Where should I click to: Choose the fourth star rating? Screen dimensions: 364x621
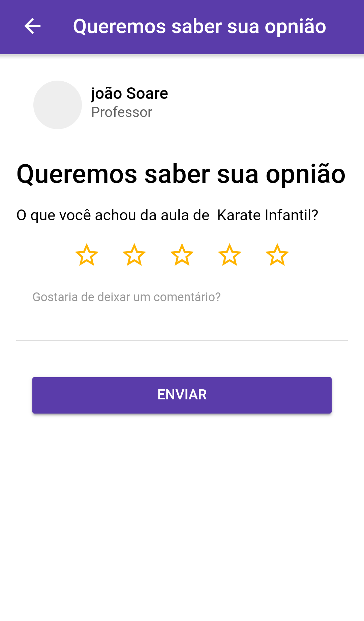coord(230,255)
